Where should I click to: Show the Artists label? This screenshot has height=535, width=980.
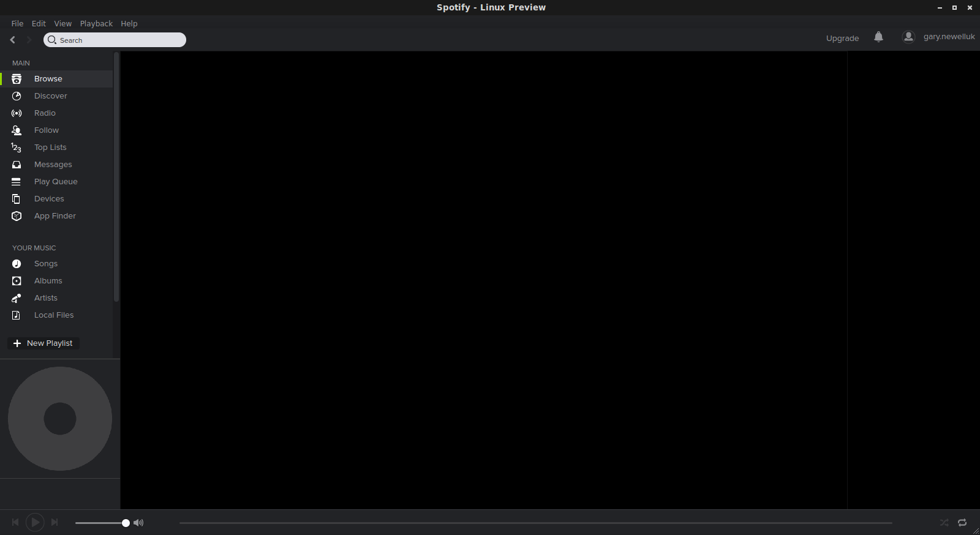coord(46,298)
